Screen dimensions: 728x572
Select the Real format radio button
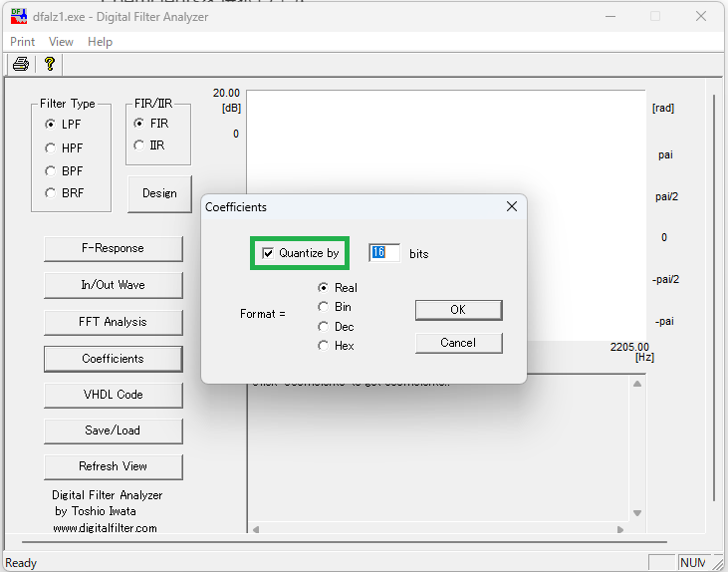323,288
